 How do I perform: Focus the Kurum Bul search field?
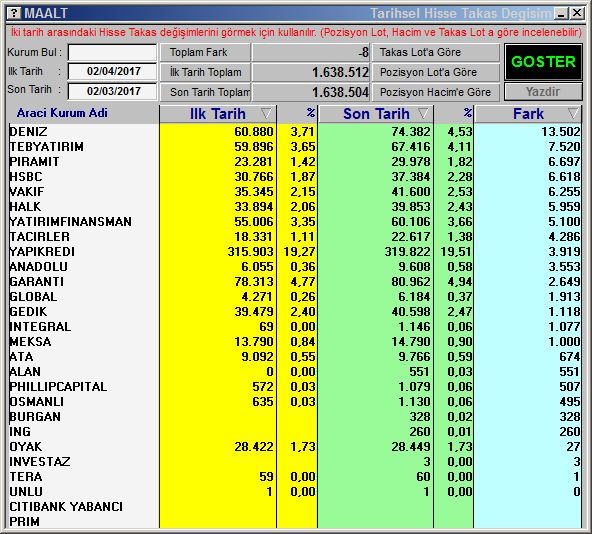[112, 52]
